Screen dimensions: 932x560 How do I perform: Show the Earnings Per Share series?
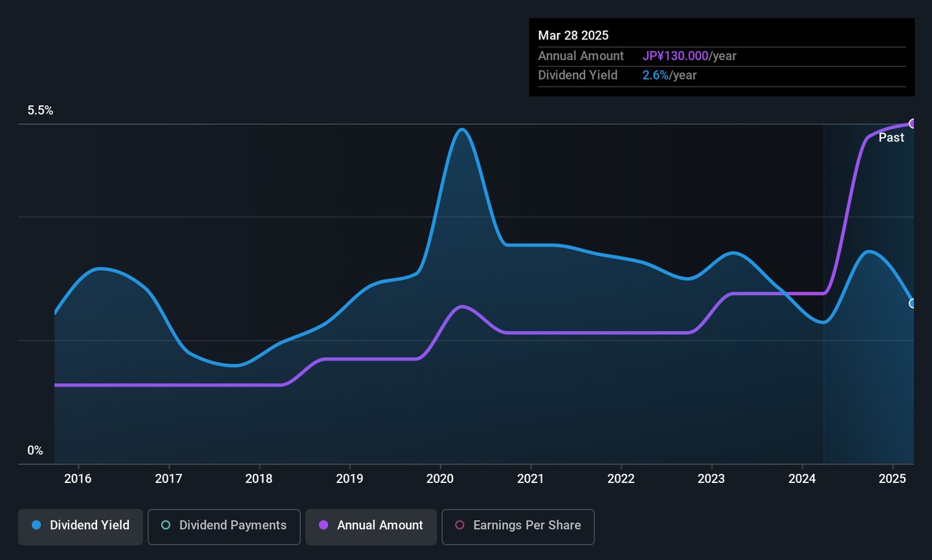coord(518,526)
